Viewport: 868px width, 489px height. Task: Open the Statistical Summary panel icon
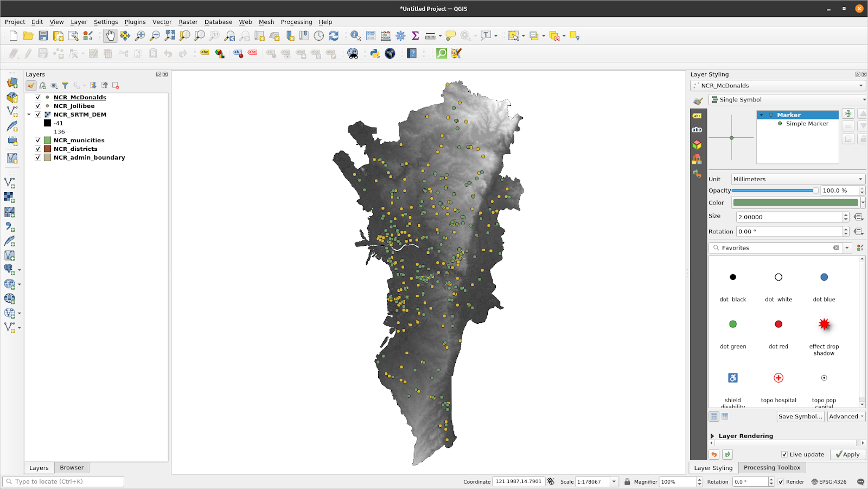pos(416,35)
